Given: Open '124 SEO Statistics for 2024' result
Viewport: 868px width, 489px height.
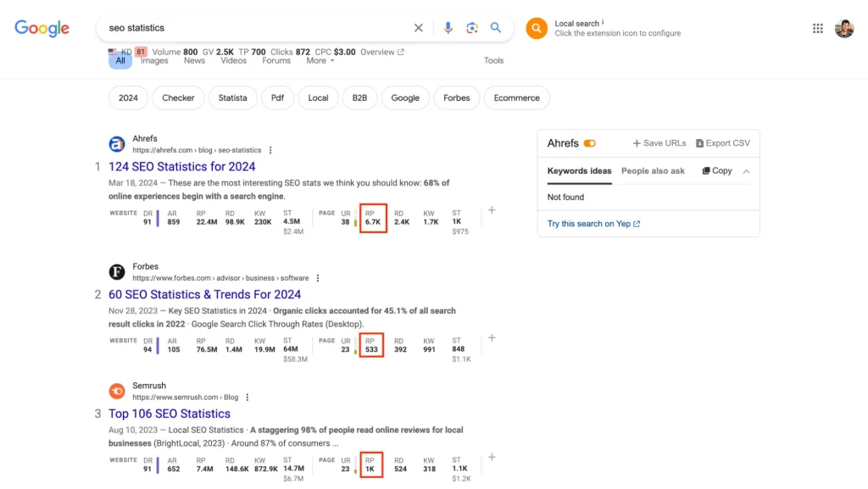Looking at the screenshot, I should [182, 166].
